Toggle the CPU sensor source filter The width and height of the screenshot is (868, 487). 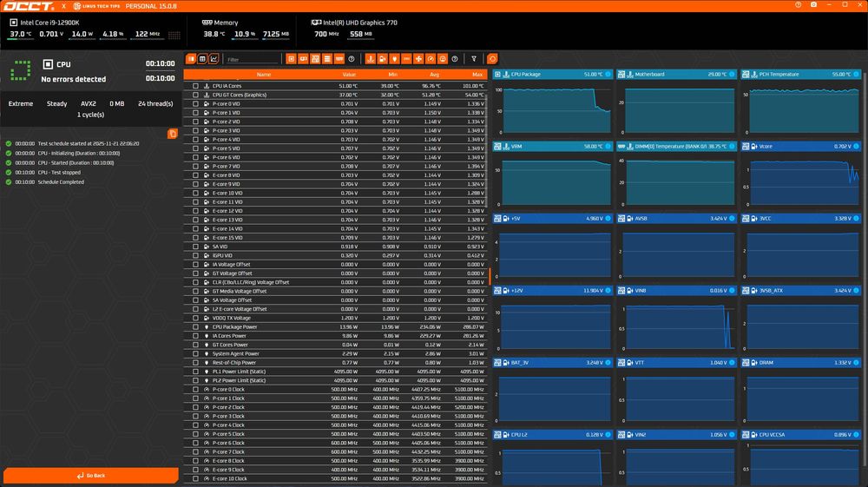291,59
